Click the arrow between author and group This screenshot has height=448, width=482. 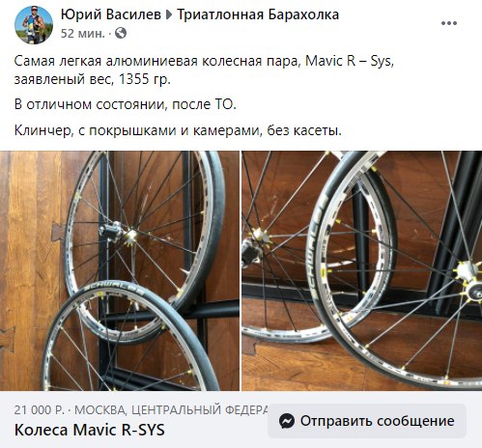pos(169,14)
